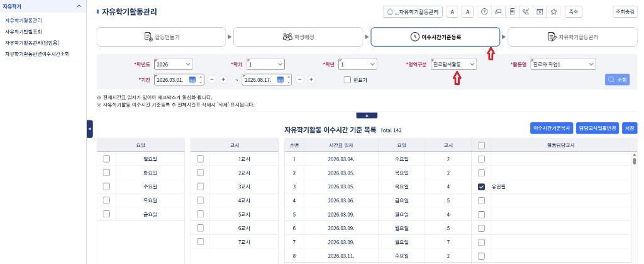Image resolution: width=644 pixels, height=264 pixels.
Task: Click the 조회숨김 button
Action: [625, 12]
